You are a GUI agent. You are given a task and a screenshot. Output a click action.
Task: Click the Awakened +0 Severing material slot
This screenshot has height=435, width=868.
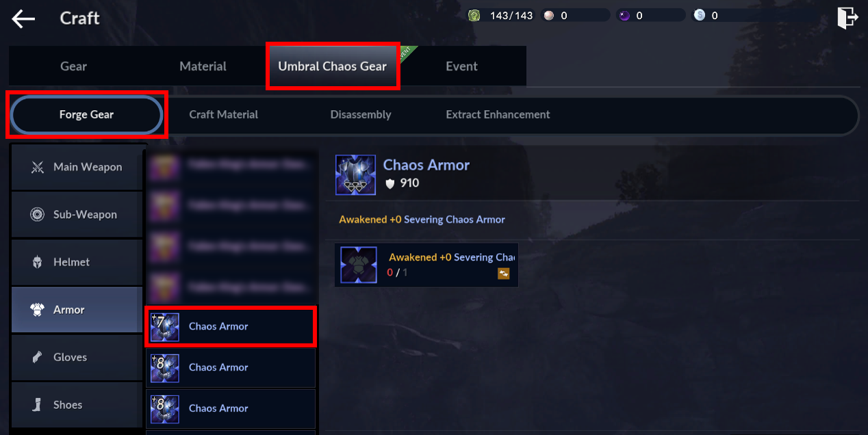[426, 265]
